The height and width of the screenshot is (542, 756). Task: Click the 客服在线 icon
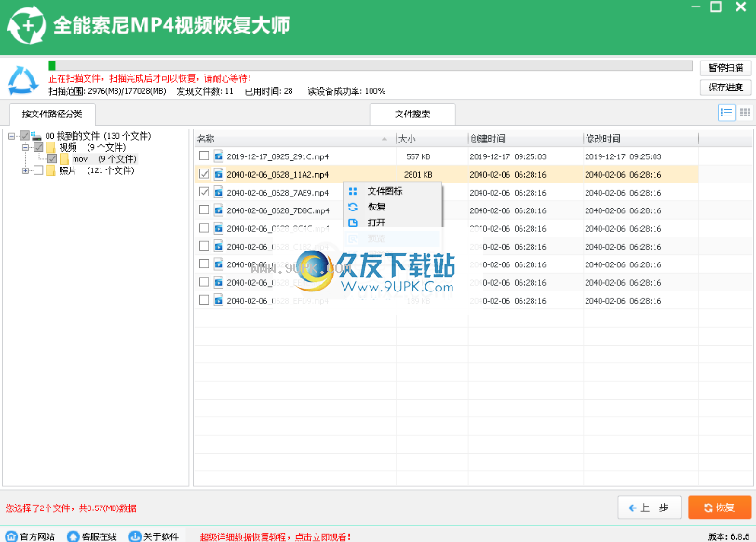(73, 536)
